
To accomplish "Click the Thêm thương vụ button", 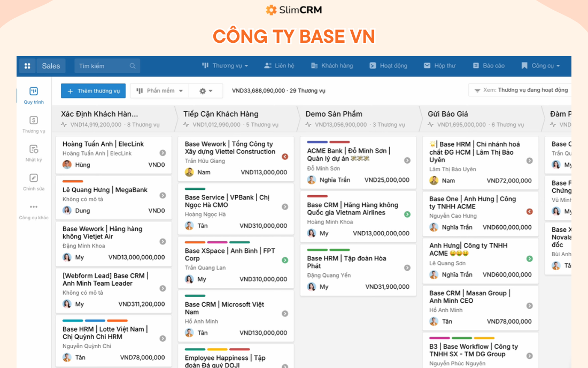I will (x=93, y=90).
